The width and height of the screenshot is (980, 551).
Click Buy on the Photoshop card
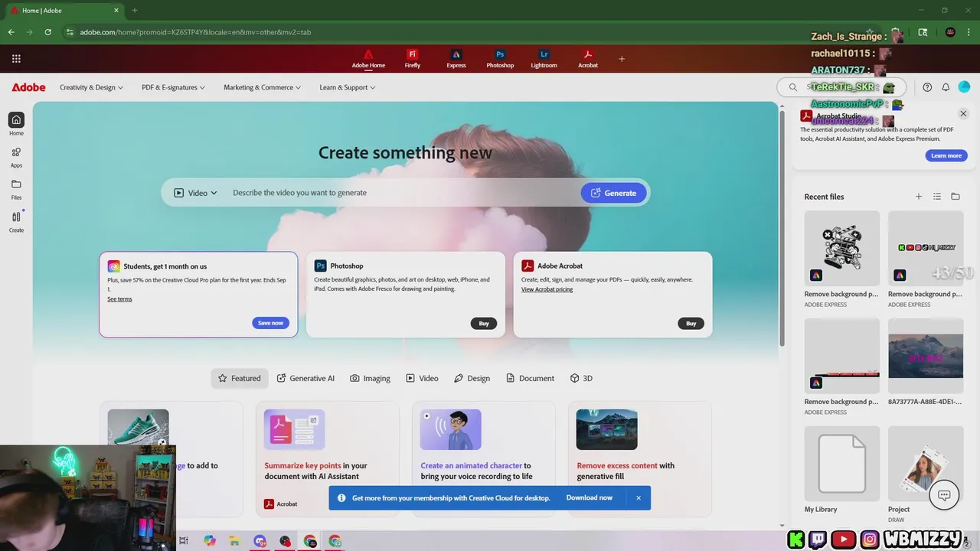tap(484, 323)
